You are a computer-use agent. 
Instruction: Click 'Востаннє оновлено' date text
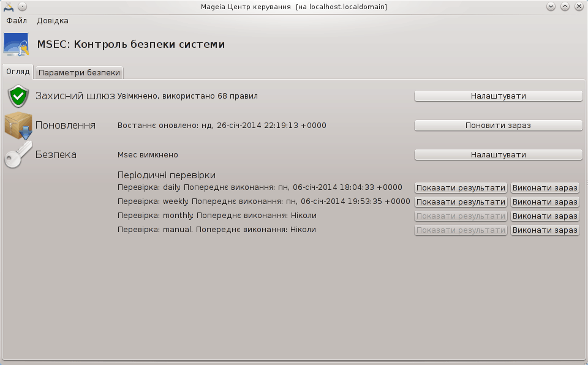222,126
